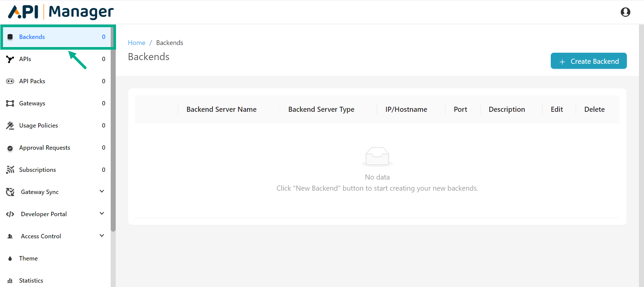Select the Theme droplet icon
The image size is (644, 287).
[10, 258]
